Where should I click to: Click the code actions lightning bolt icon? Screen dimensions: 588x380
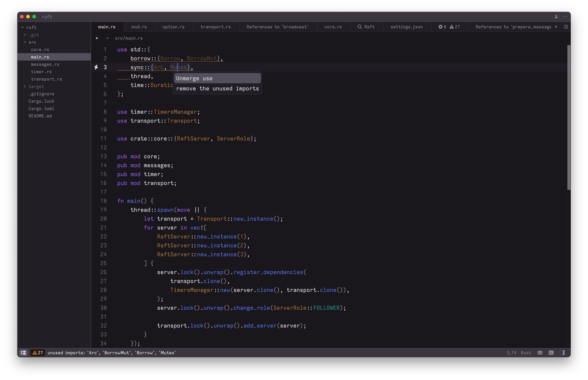pos(96,67)
